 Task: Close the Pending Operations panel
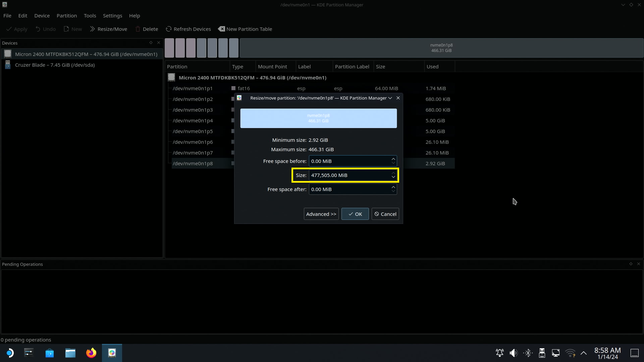pyautogui.click(x=639, y=264)
